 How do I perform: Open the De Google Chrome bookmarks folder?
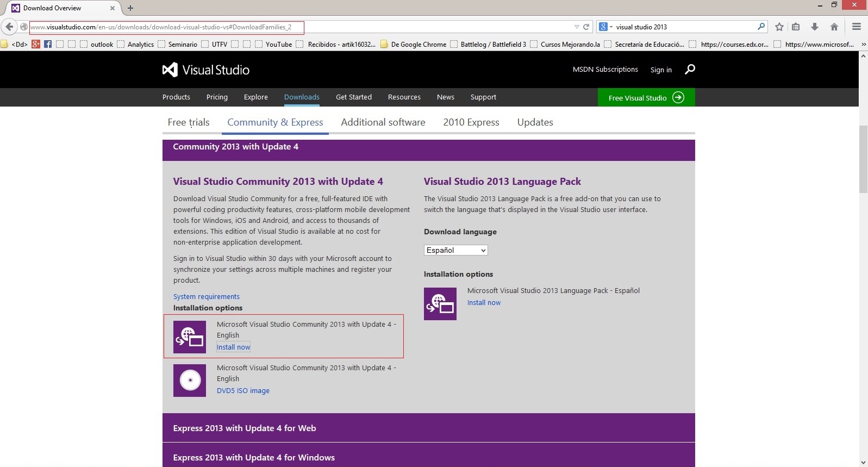(413, 44)
